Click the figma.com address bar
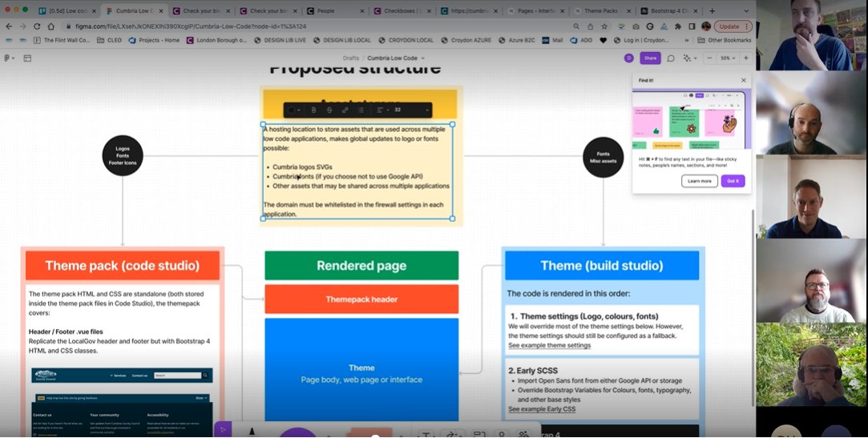Image resolution: width=868 pixels, height=438 pixels. coord(316,26)
